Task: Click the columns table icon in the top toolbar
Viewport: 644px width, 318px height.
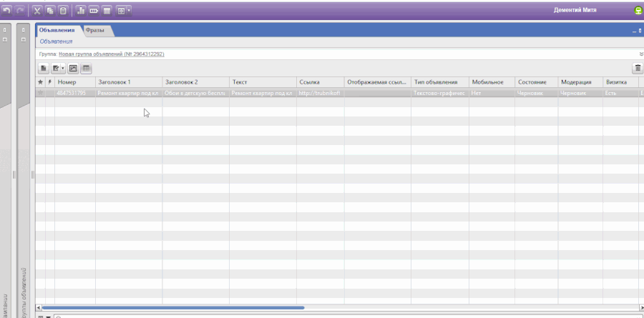Action: point(107,11)
